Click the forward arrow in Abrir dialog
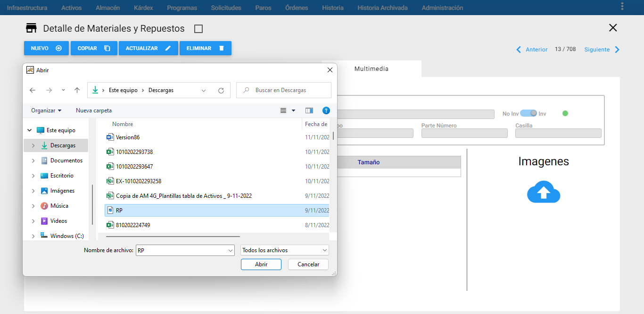644x314 pixels. pos(49,90)
